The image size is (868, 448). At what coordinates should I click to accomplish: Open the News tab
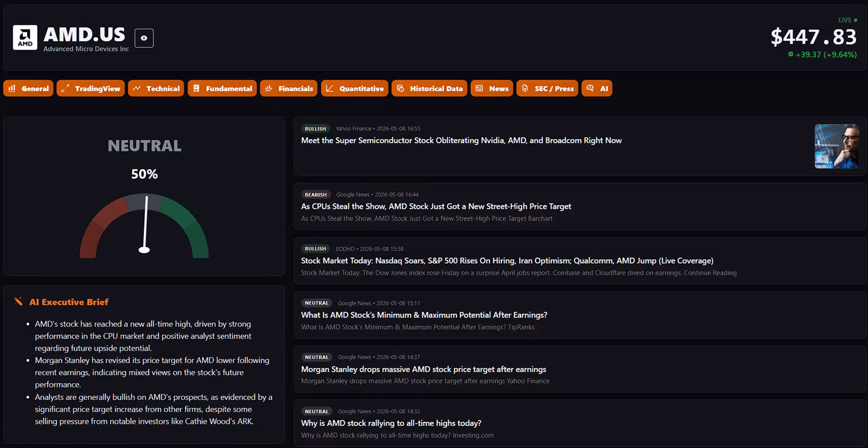point(492,88)
